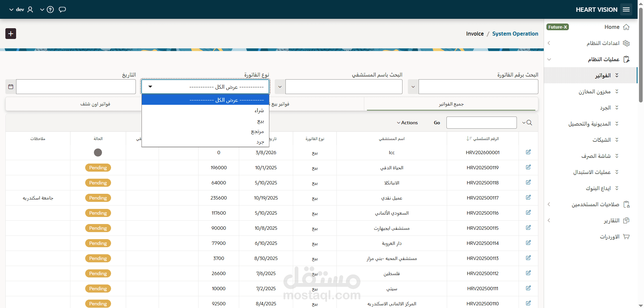Click the plus add invoice button
The height and width of the screenshot is (308, 644).
[11, 34]
